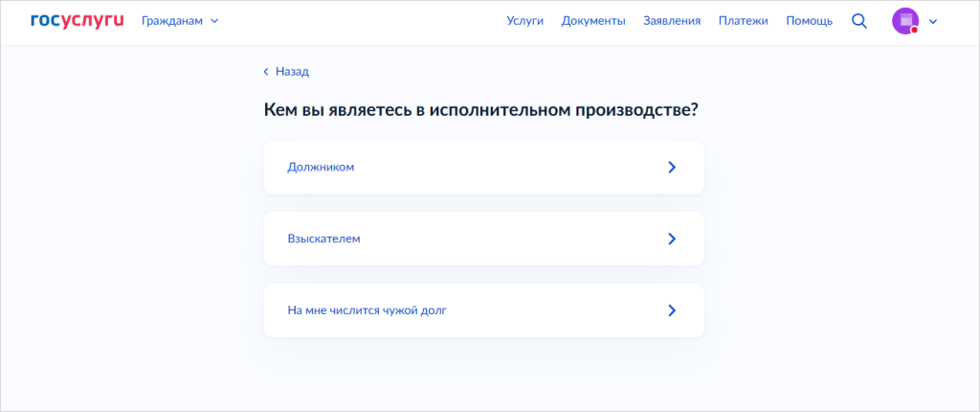Screen dimensions: 980x412
Task: Choose the Взыскателем option
Action: pyautogui.click(x=323, y=239)
